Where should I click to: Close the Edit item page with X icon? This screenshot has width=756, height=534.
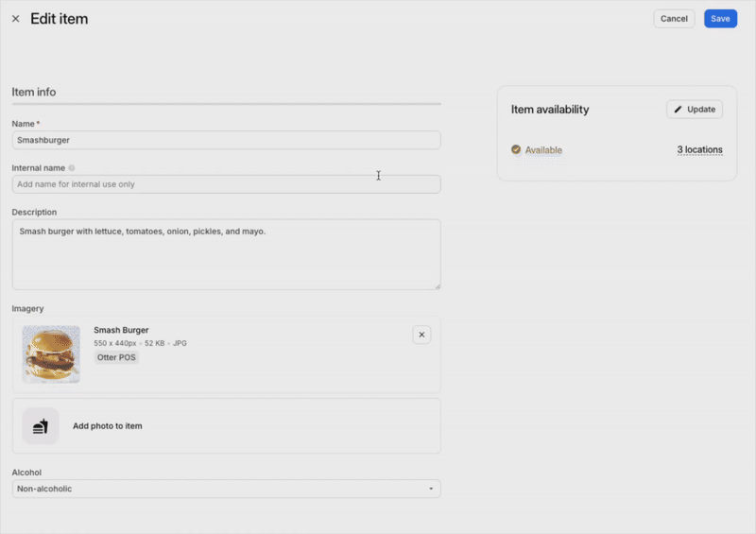(15, 19)
